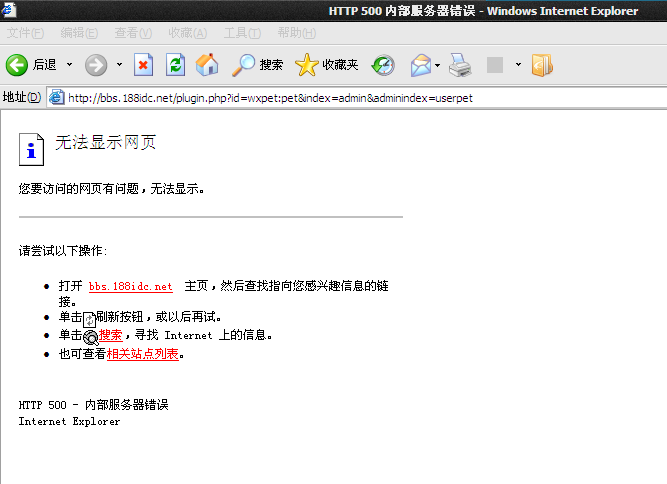Follow the red 搜索 link in page

[111, 335]
